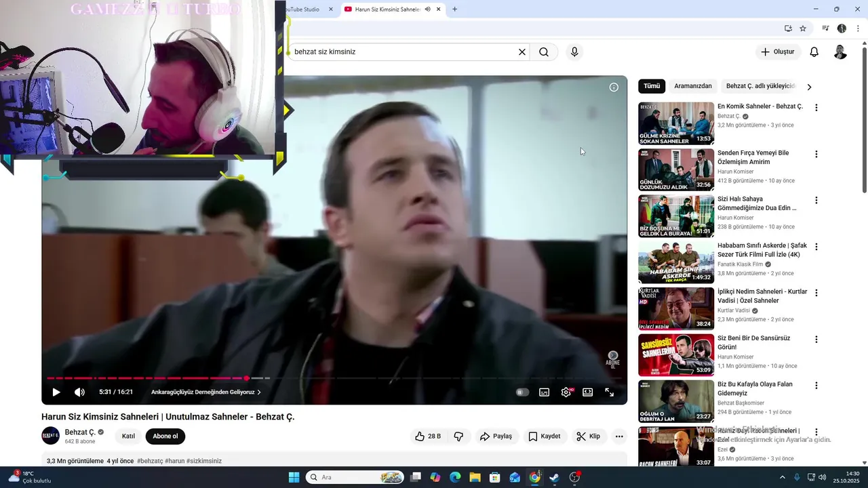Open the Chrome profile avatar in toolbar
The width and height of the screenshot is (868, 488).
click(842, 28)
